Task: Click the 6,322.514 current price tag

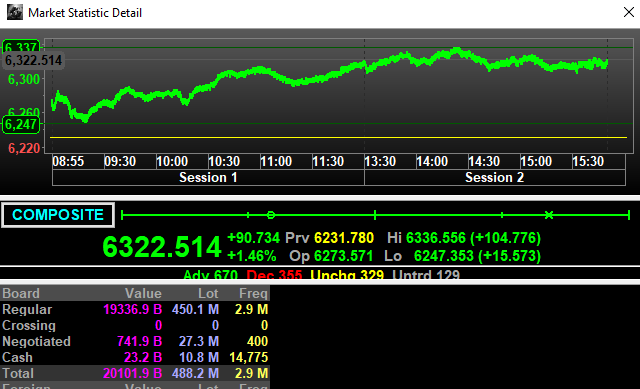Action: [33, 61]
